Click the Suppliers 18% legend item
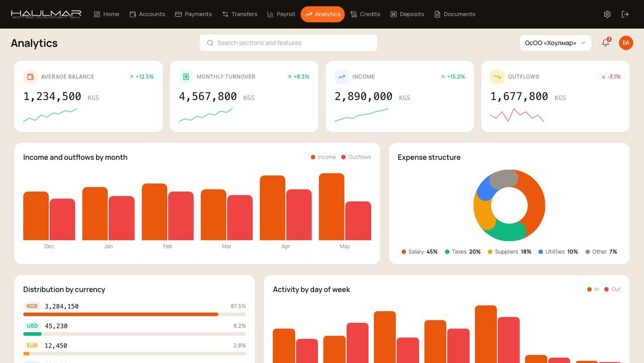Viewport: 644px width, 363px height. point(510,252)
